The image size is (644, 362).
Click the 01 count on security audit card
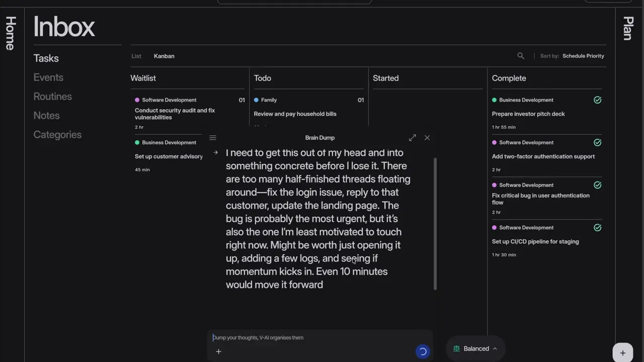(242, 100)
